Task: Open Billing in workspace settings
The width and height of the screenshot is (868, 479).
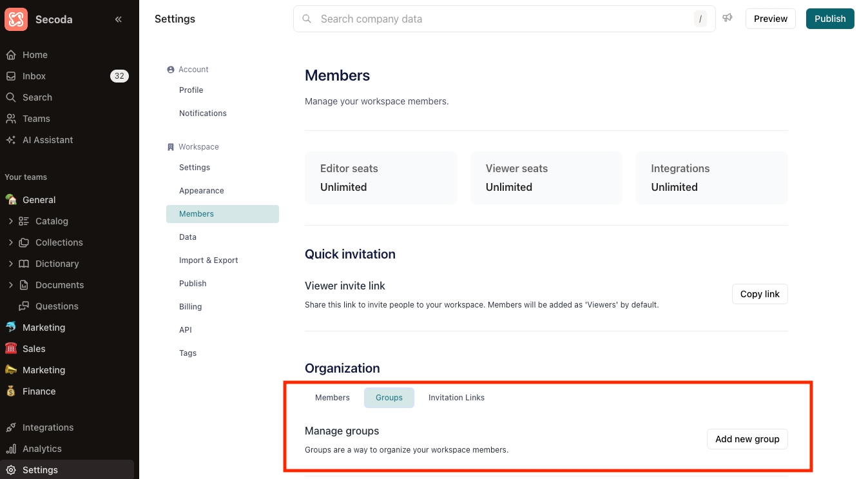Action: pyautogui.click(x=190, y=307)
